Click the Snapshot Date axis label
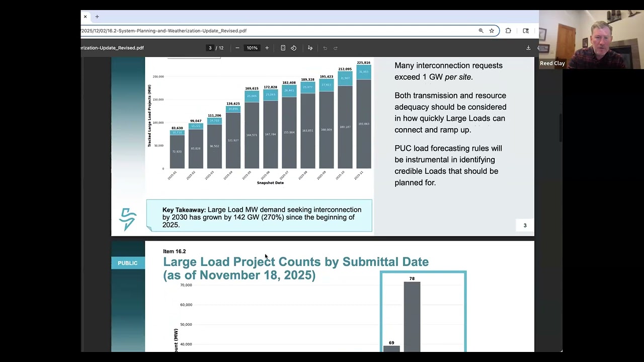Viewport: 644px width, 362px height. tap(270, 183)
